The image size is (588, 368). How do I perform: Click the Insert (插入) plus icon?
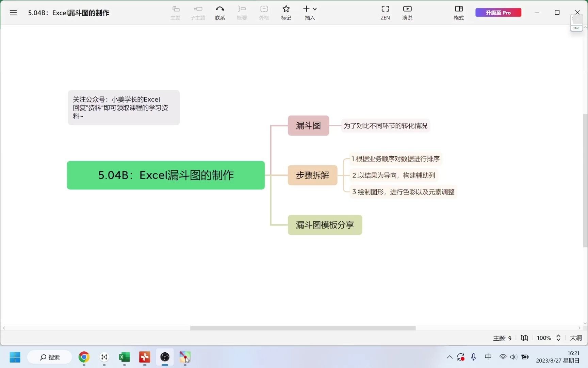tap(307, 9)
